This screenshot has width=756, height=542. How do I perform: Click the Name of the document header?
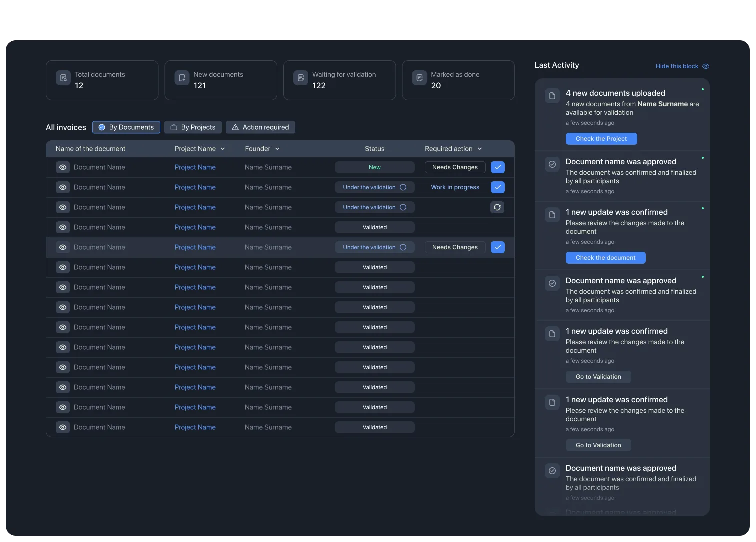point(90,149)
